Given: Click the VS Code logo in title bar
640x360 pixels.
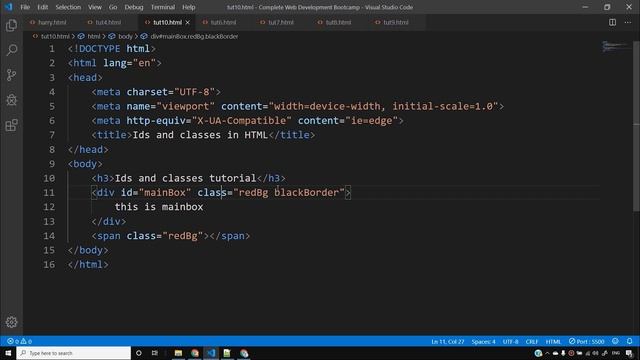Looking at the screenshot, I should point(9,7).
